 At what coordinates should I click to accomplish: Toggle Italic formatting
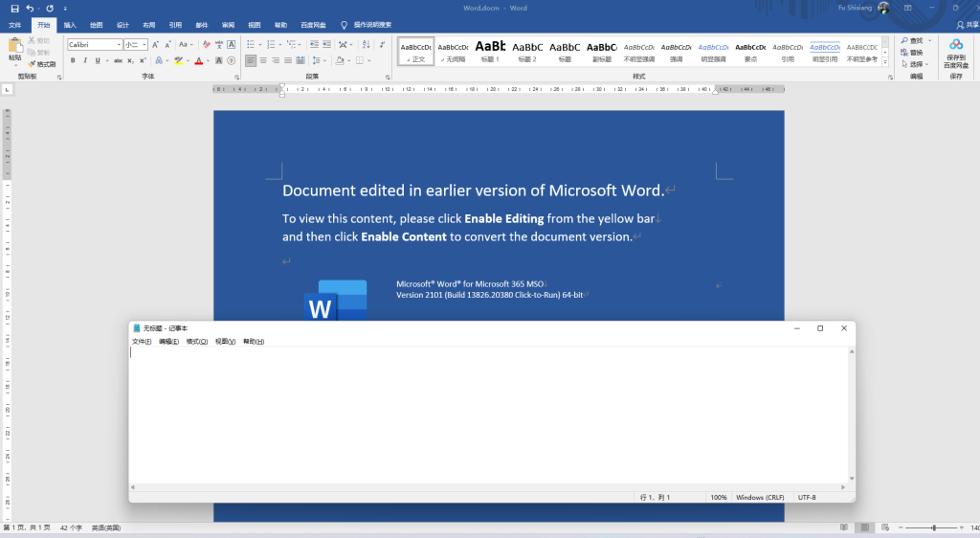tap(84, 60)
